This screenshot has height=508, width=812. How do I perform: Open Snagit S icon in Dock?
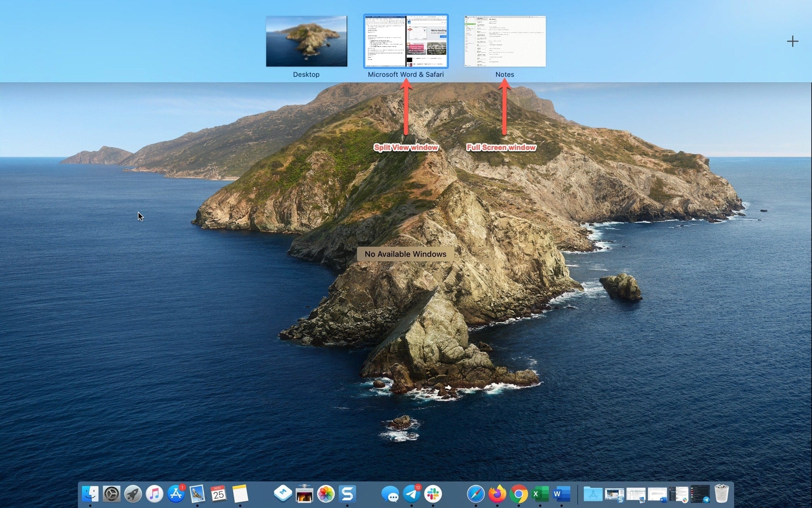[x=347, y=494]
